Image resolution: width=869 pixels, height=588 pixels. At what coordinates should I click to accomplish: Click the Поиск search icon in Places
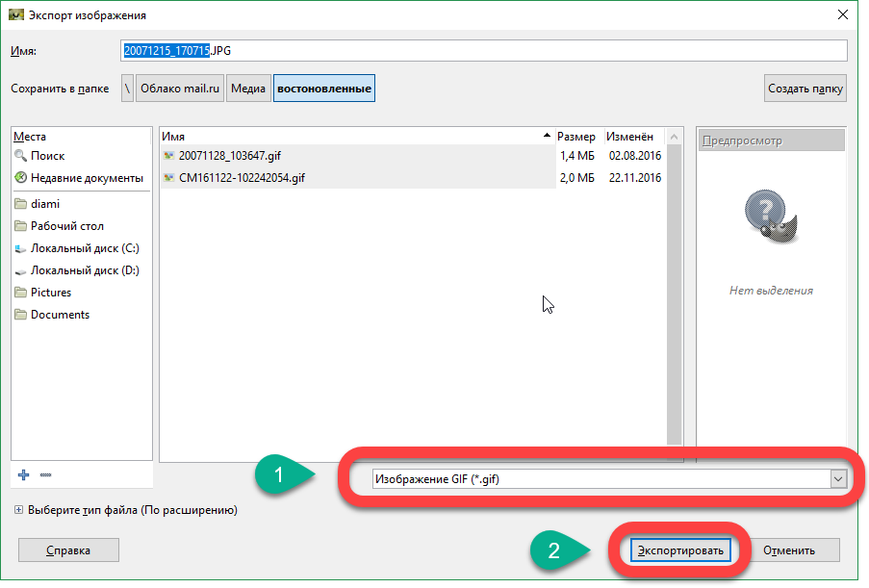tap(21, 156)
